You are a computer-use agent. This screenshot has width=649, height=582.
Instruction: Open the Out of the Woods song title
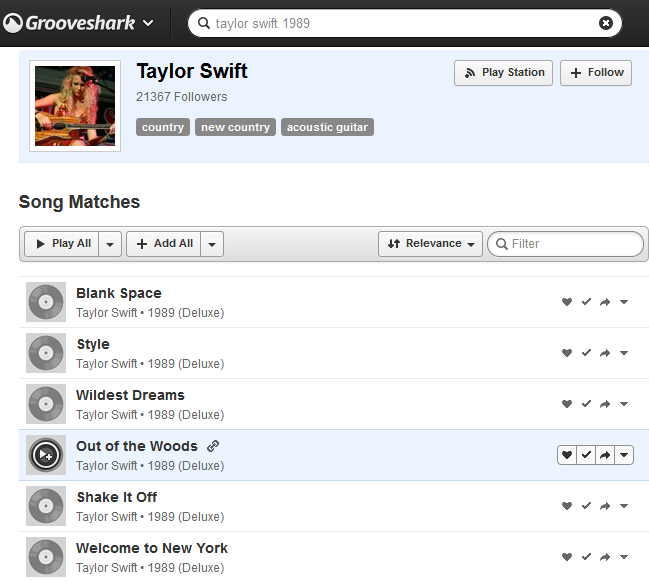click(137, 446)
